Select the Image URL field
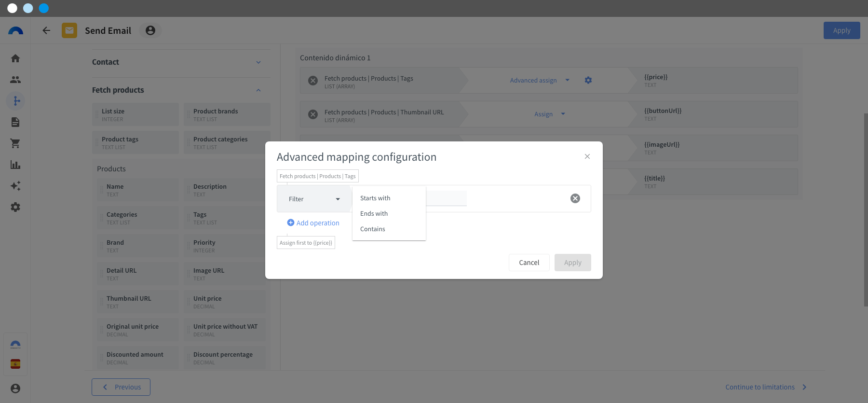The width and height of the screenshot is (868, 403). coord(225,274)
